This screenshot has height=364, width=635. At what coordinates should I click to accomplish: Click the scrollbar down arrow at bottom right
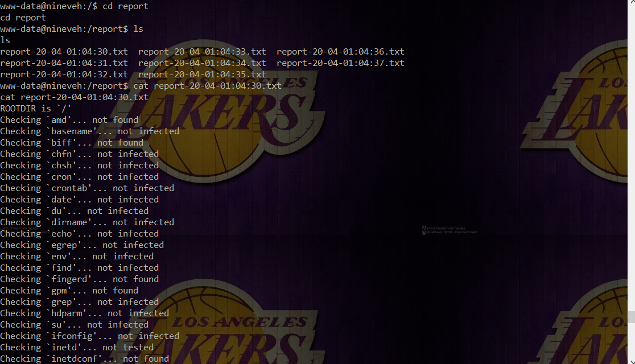[632, 361]
